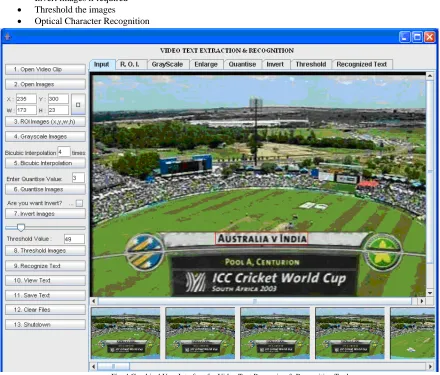Click '3. ROI Images (x,y,w,h)' button
The image size is (440, 375).
(45, 122)
